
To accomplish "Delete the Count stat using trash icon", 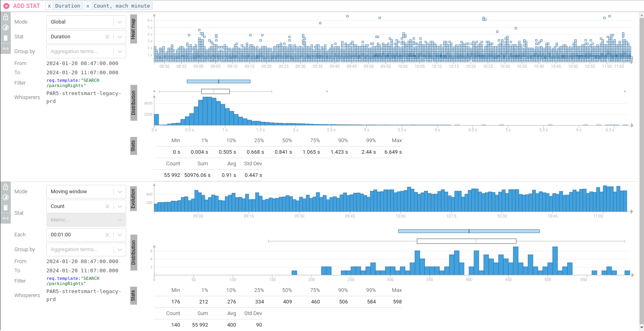I will 6,208.
